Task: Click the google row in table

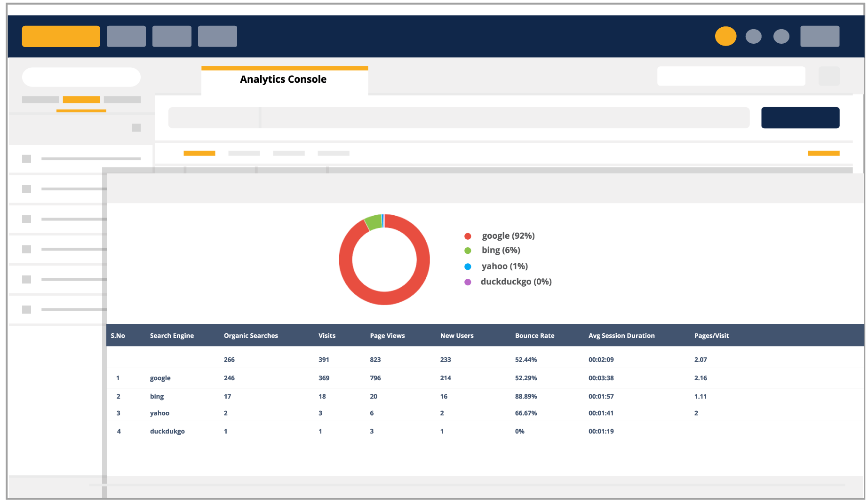Action: (160, 378)
